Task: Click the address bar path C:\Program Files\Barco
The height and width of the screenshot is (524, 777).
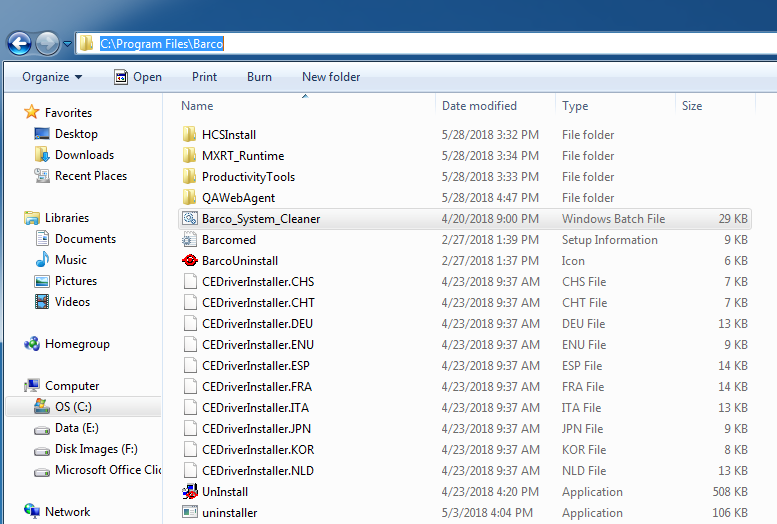Action: (x=162, y=44)
